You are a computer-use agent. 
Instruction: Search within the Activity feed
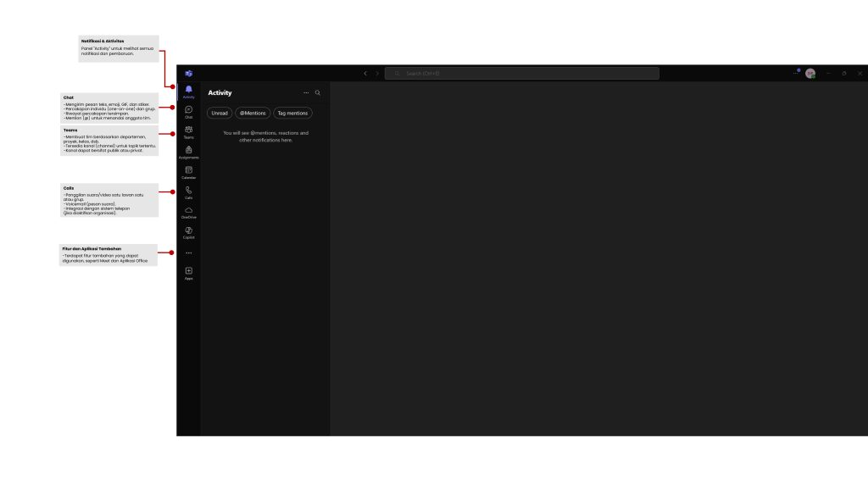(318, 92)
